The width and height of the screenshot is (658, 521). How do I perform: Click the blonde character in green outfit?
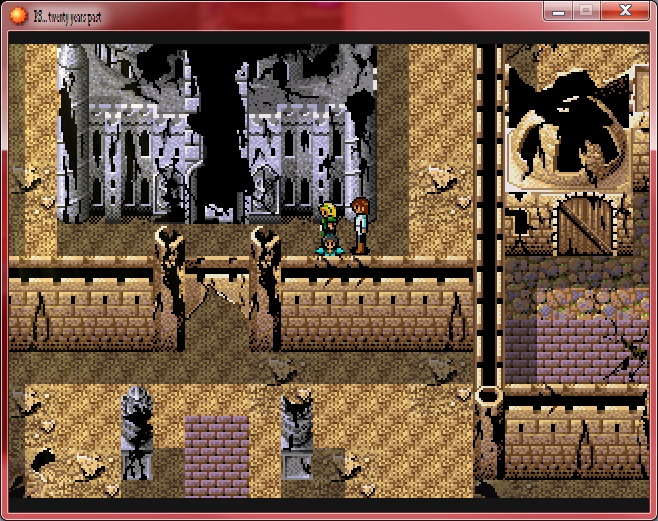[x=329, y=220]
